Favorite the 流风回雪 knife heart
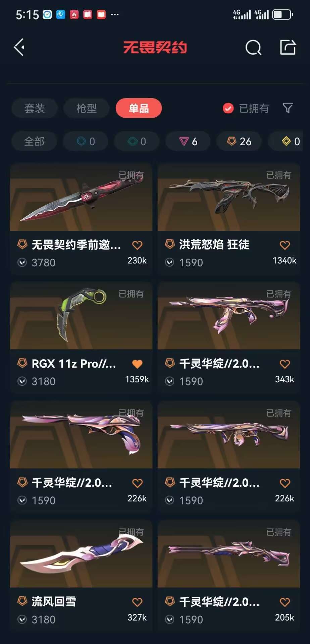 pos(137,602)
